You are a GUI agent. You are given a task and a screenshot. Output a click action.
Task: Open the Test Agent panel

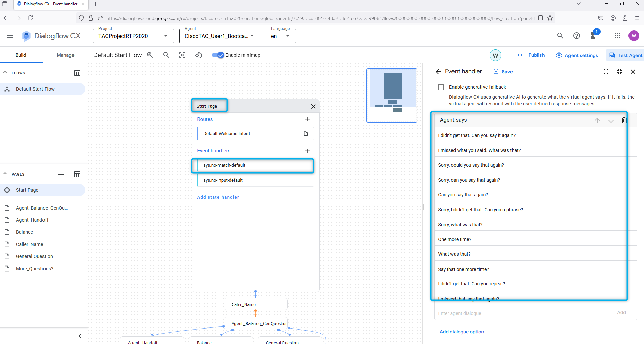[626, 55]
